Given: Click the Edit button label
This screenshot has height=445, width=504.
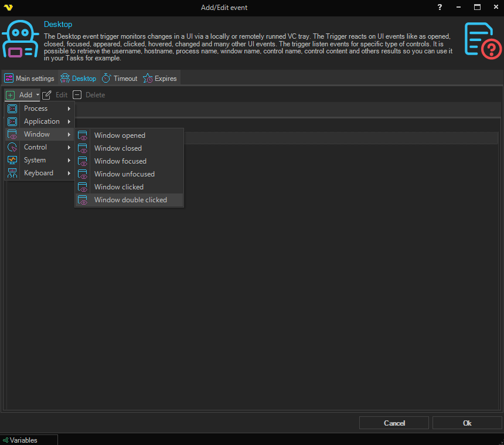Looking at the screenshot, I should [62, 95].
